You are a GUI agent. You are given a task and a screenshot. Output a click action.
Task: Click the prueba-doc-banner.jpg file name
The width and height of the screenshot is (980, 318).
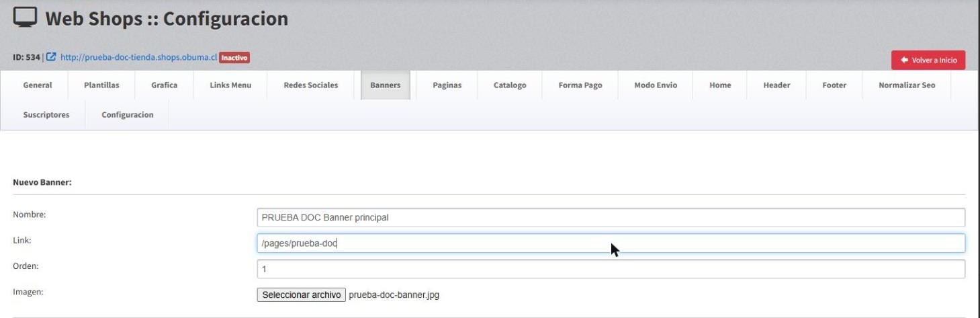click(x=394, y=294)
